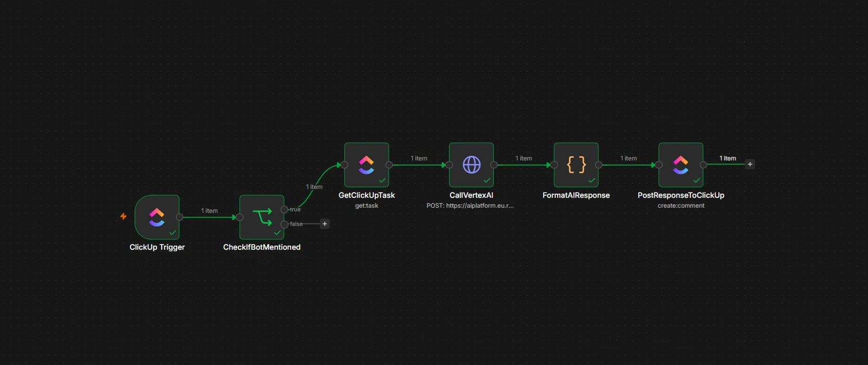Select the ClickUp Trigger node icon
Screen dimensions: 868x365
click(157, 217)
